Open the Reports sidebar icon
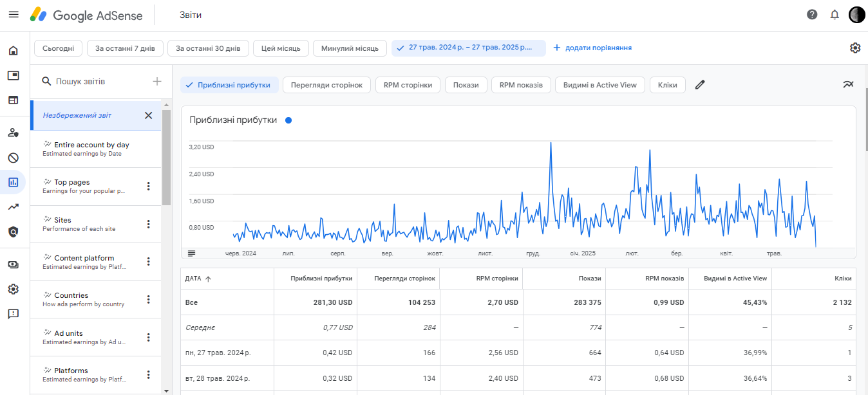This screenshot has height=395, width=868. point(13,182)
